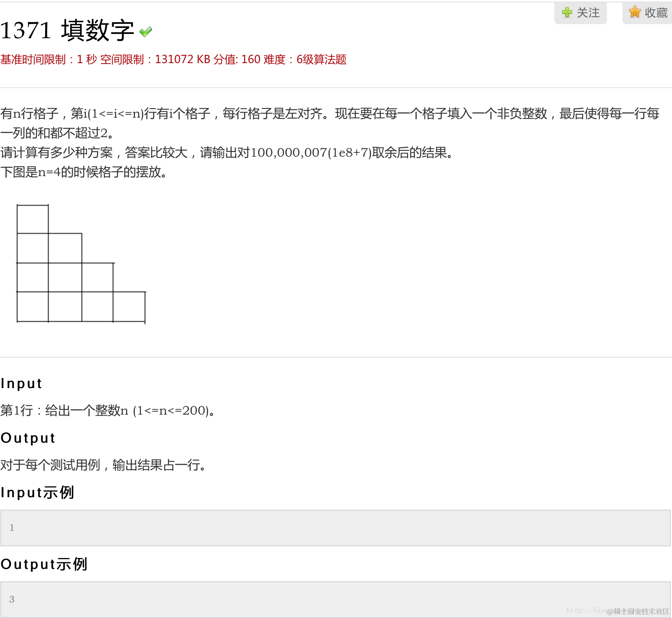Viewport: 672px width, 618px height.
Task: Click the Output示例 heading
Action: (44, 564)
